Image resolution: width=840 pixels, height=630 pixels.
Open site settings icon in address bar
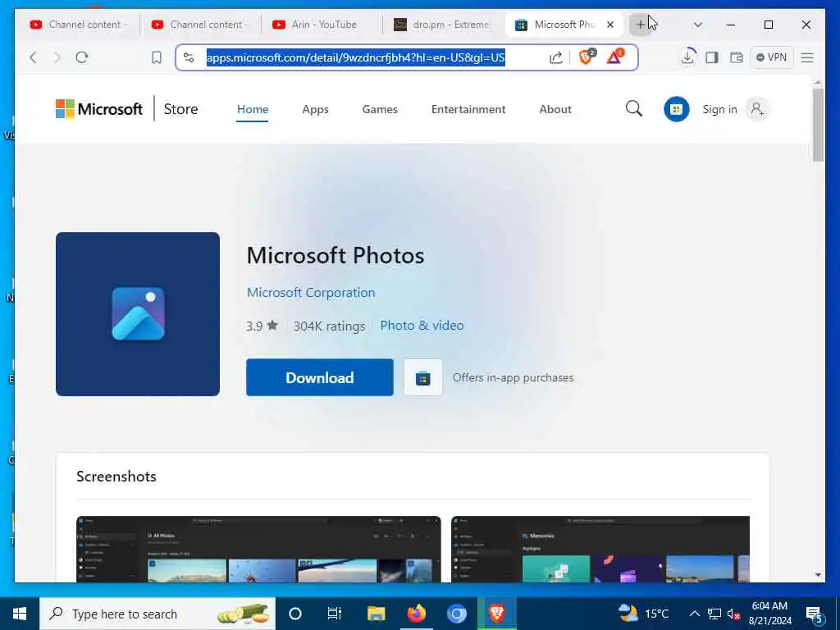point(189,57)
